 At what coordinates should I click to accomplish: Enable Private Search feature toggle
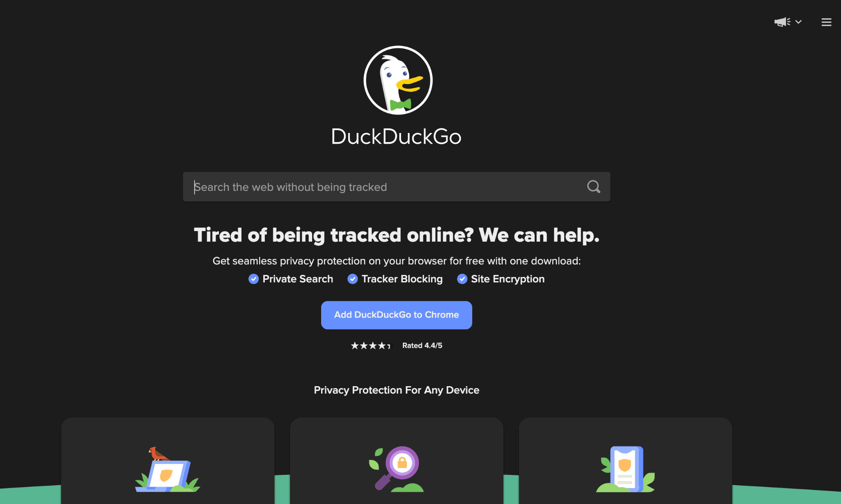click(x=254, y=279)
